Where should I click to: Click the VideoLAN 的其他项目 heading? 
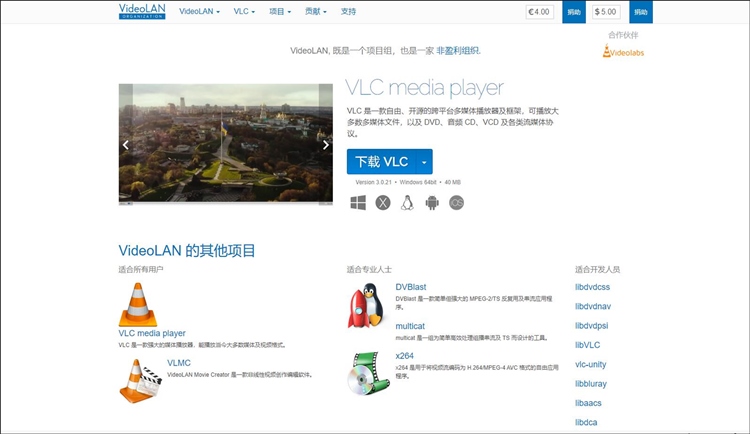coord(187,250)
